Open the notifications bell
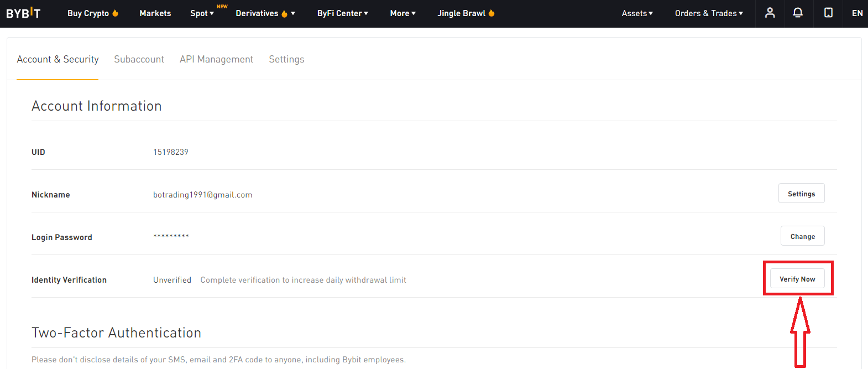The width and height of the screenshot is (868, 369). point(798,13)
